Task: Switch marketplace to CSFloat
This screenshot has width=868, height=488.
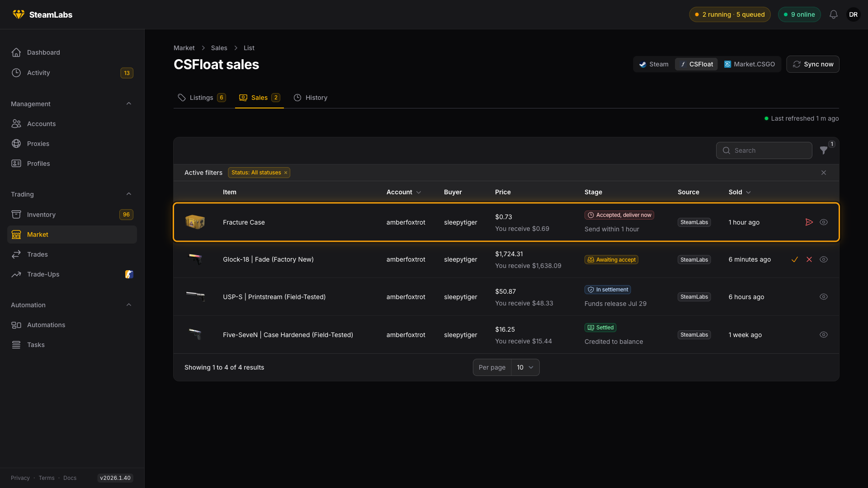Action: (696, 64)
